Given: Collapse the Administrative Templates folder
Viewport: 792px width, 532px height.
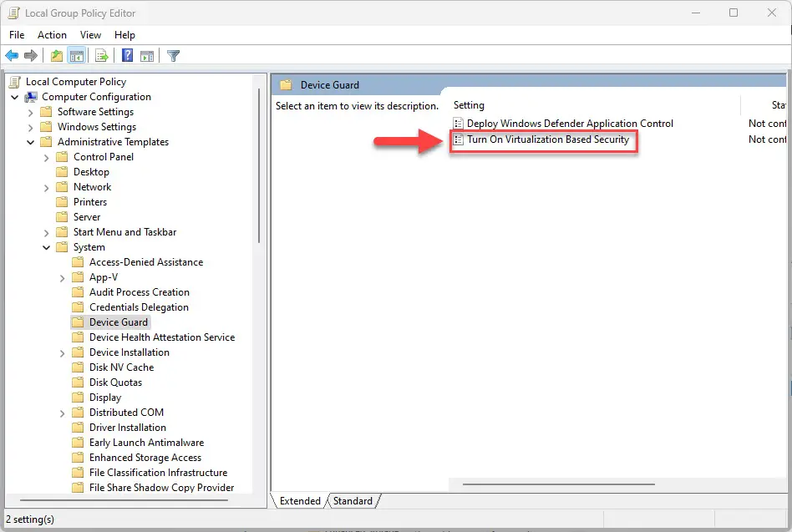Looking at the screenshot, I should [x=30, y=142].
